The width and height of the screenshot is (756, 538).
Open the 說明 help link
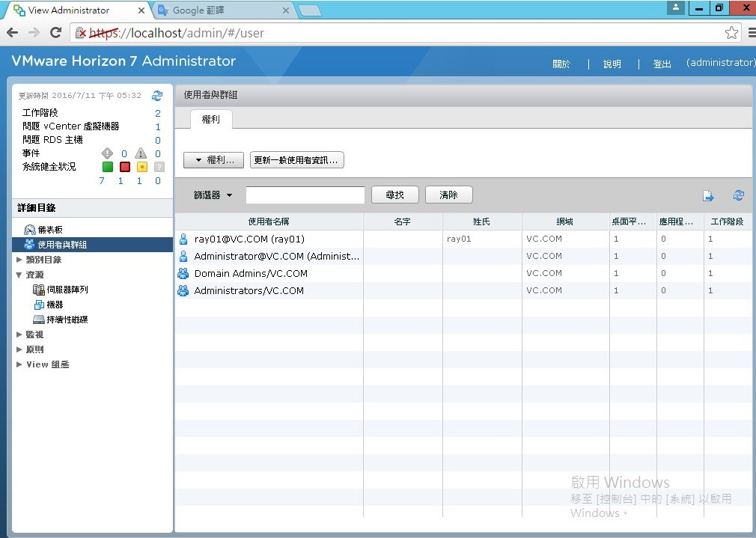tap(612, 64)
